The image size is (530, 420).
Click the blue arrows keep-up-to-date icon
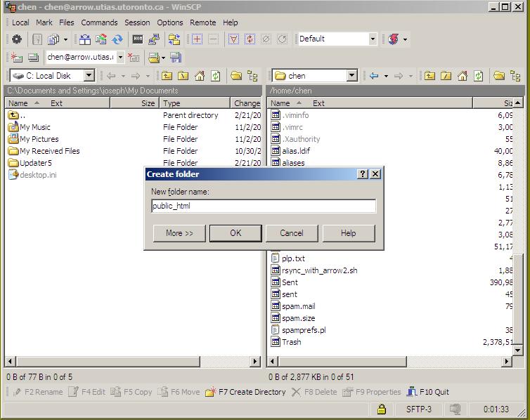tap(117, 39)
